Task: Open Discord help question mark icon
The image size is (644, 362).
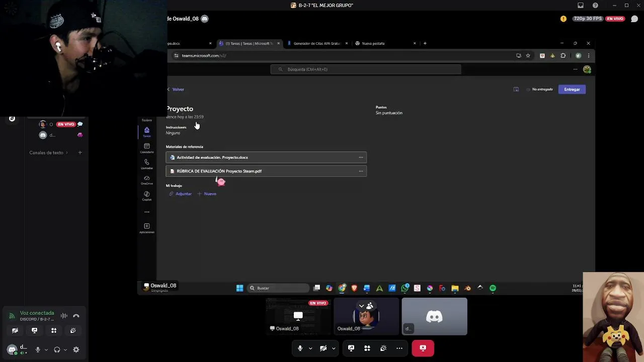Action: click(595, 5)
